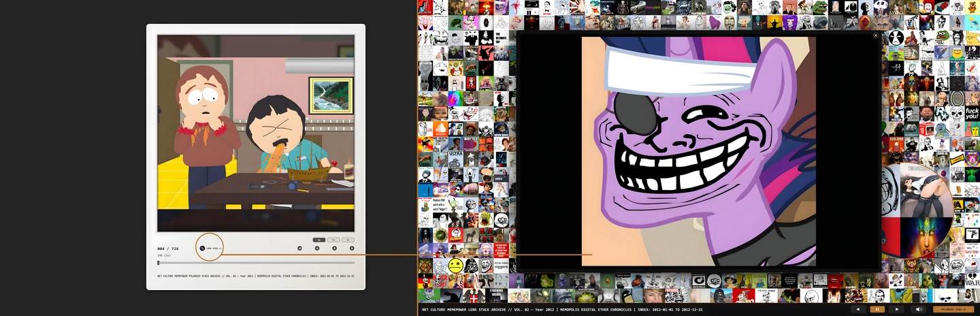Click the next arrow in bottom bar
Screen dimensions: 980x316
tap(897, 309)
